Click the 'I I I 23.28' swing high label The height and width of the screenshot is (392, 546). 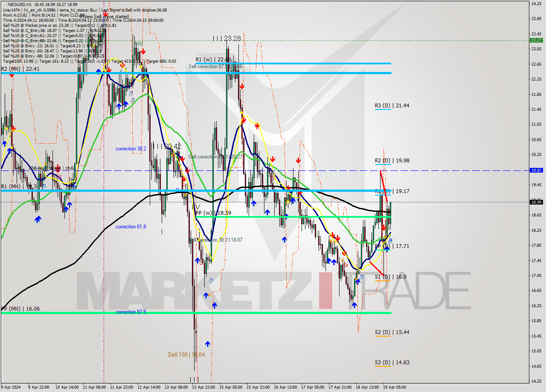pos(227,38)
